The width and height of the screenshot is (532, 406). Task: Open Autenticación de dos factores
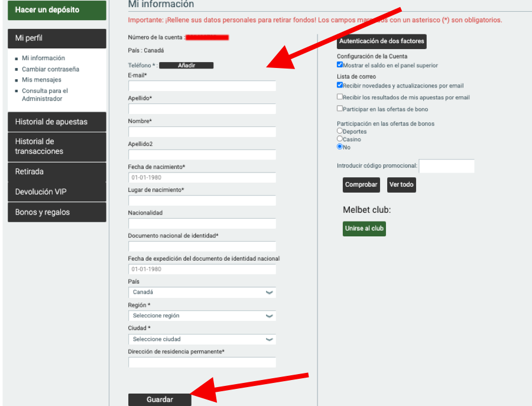tap(381, 41)
